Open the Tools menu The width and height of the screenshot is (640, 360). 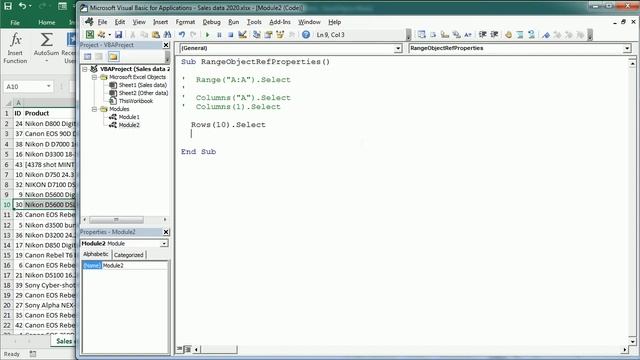[x=254, y=22]
